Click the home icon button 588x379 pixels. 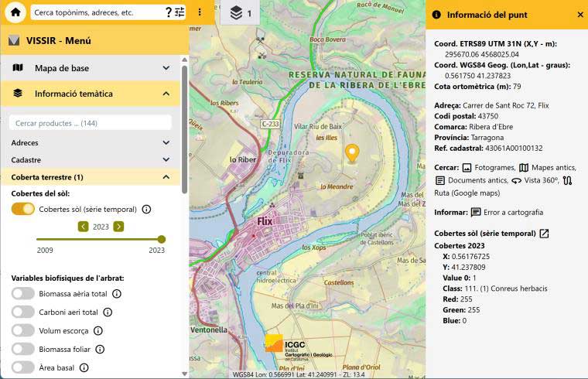(15, 12)
